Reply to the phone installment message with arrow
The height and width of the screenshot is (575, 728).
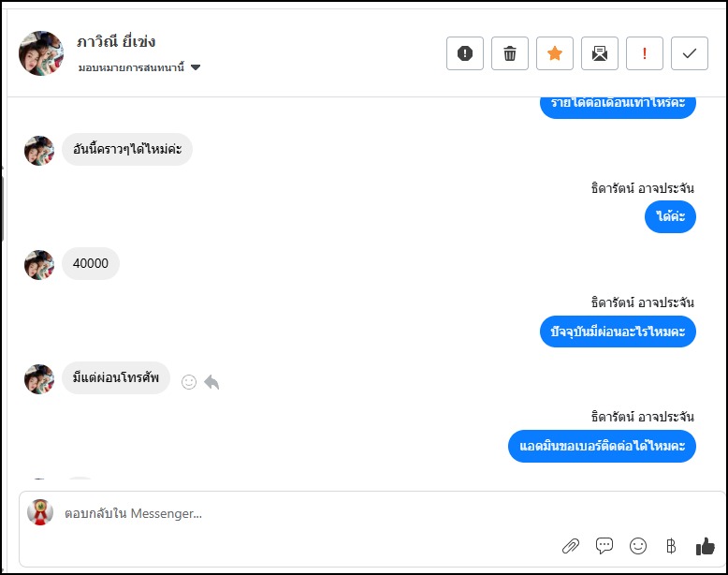[x=211, y=382]
